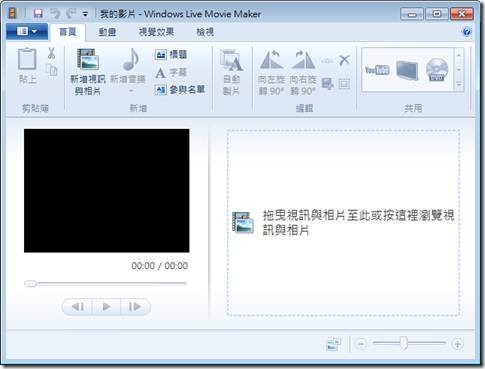Click the redo arrow in title bar
Image resolution: width=485 pixels, height=369 pixels.
point(71,14)
